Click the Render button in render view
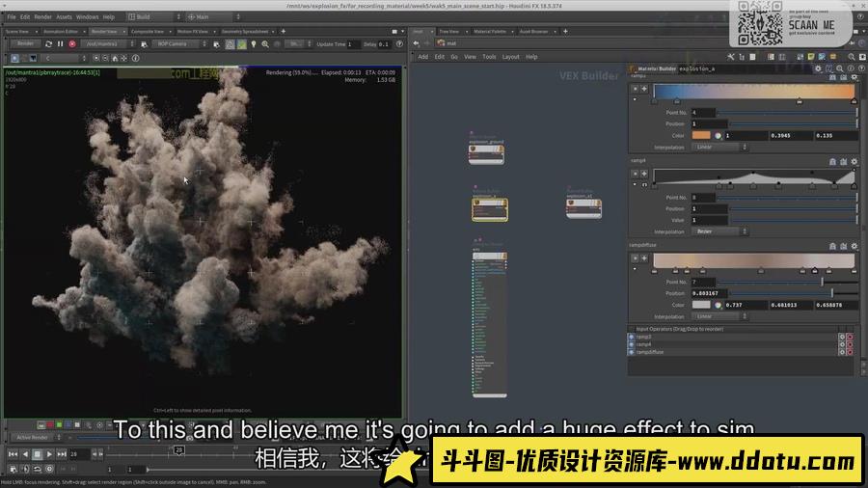 coord(25,43)
